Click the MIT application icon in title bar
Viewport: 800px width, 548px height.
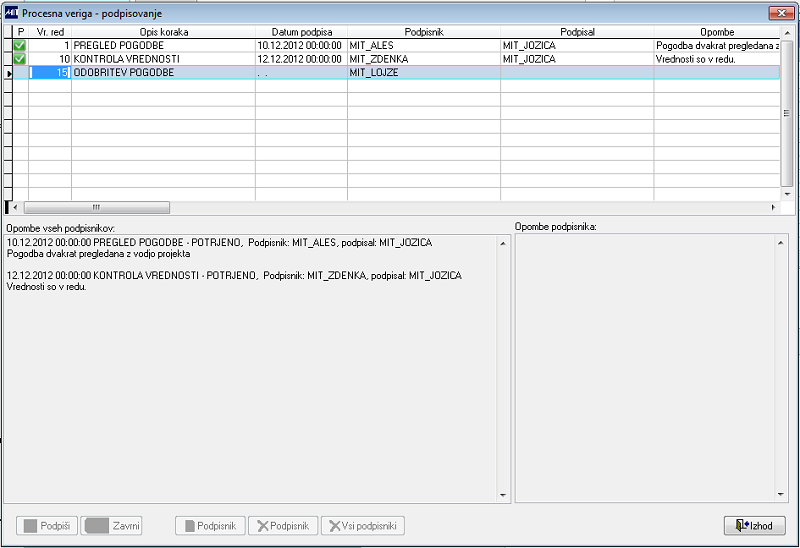click(11, 13)
